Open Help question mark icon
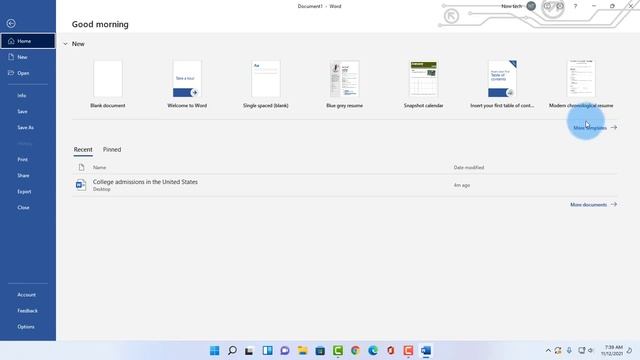The width and height of the screenshot is (640, 360). pos(576,6)
